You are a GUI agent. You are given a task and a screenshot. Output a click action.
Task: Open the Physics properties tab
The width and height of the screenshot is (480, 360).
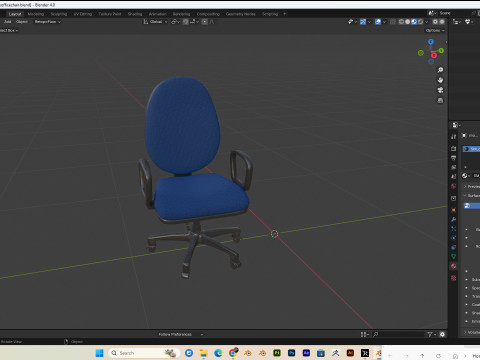(453, 238)
